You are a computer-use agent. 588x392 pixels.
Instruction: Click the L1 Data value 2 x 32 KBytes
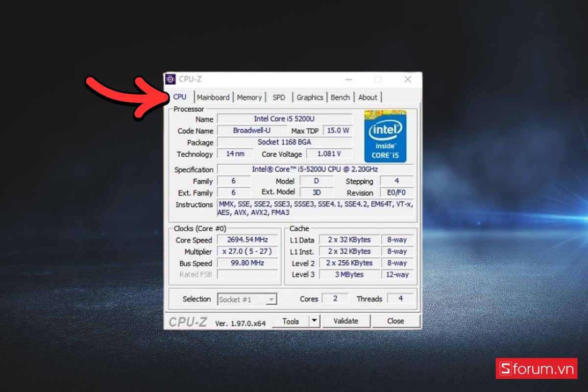[x=349, y=240]
